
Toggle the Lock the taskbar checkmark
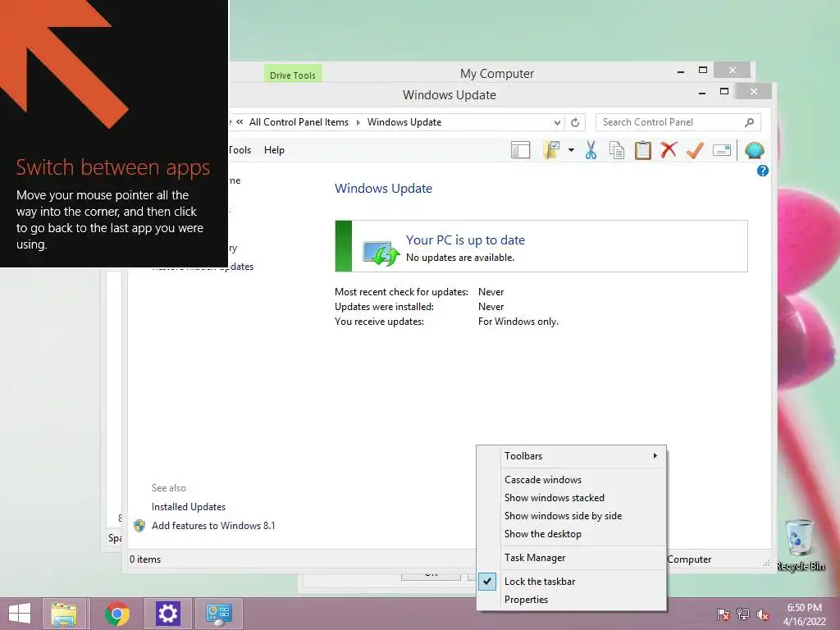[487, 582]
